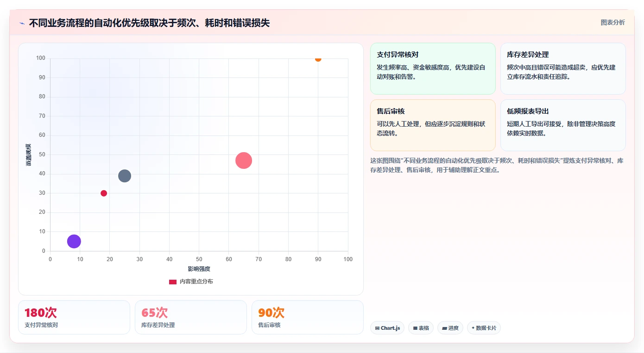Click the 90次 stat card

[x=308, y=317]
